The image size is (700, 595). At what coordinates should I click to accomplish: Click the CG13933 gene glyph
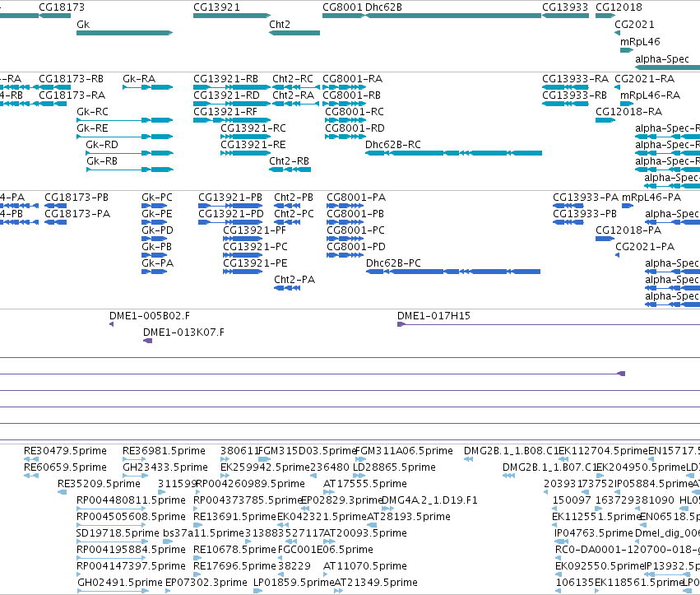tap(565, 16)
